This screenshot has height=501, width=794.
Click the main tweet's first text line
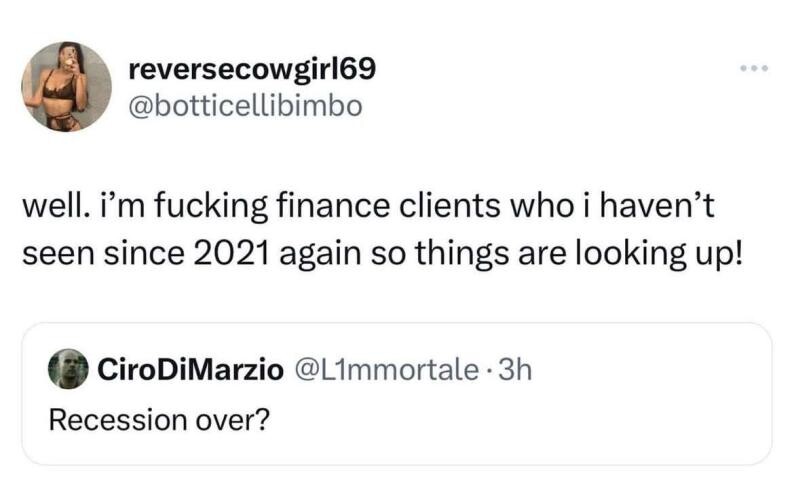(x=368, y=207)
